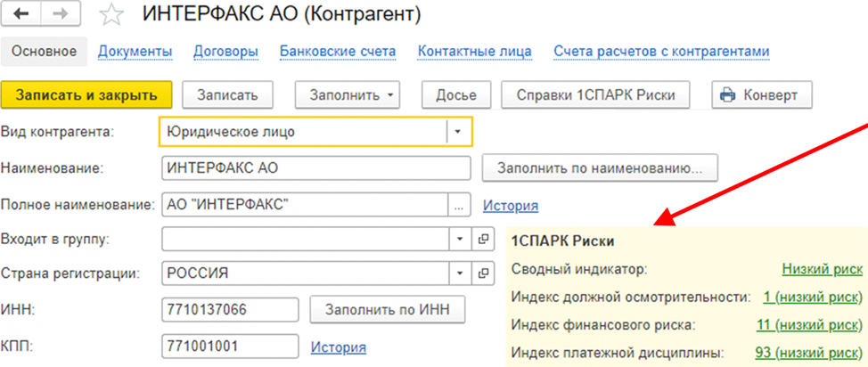Open the Низкий риск summary indicator link
The height and width of the screenshot is (367, 868).
point(822,270)
